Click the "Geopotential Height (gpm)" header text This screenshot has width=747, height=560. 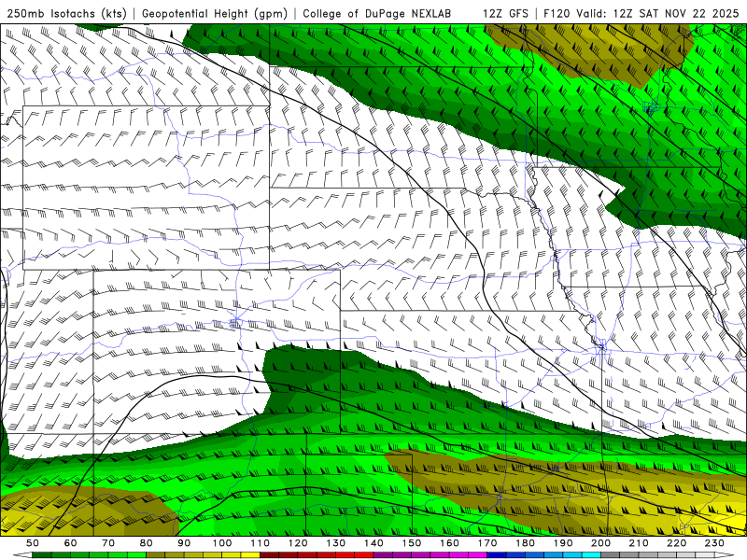[x=215, y=14]
